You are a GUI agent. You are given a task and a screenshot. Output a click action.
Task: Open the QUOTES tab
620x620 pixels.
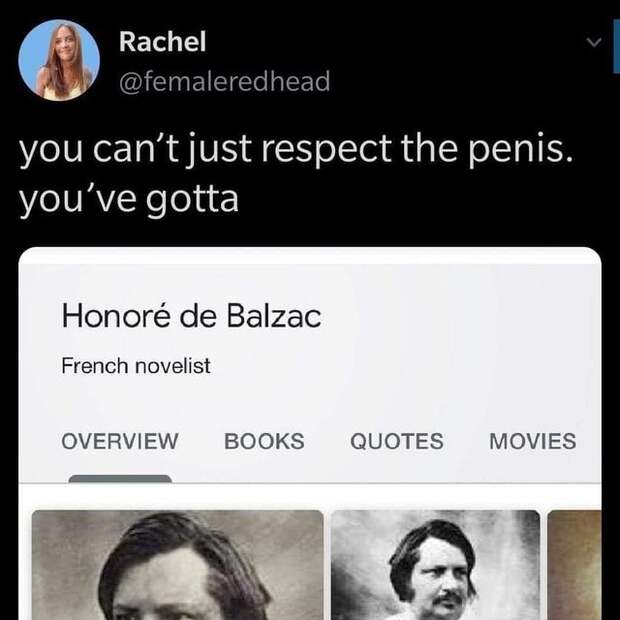(396, 441)
